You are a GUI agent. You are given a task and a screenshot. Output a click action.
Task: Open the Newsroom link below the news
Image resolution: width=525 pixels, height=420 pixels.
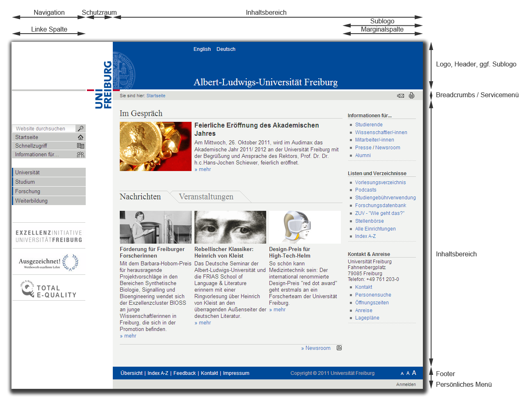tap(316, 348)
